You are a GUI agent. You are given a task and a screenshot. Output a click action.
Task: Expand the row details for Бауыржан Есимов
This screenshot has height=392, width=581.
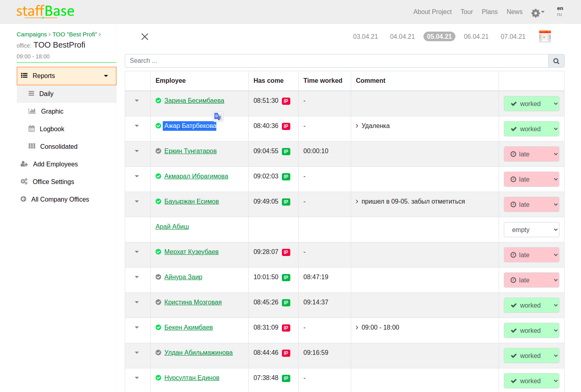pyautogui.click(x=137, y=201)
